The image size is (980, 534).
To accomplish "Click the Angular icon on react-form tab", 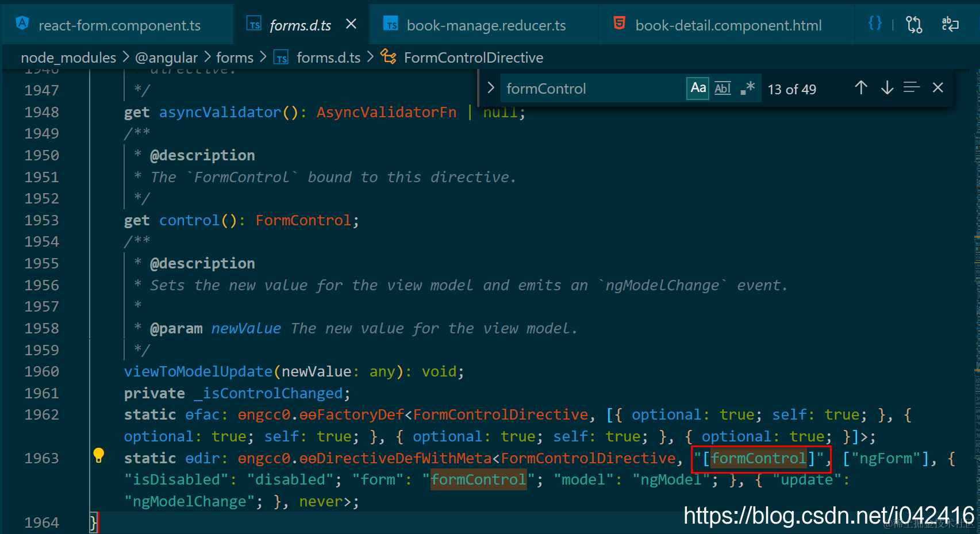I will [x=22, y=24].
